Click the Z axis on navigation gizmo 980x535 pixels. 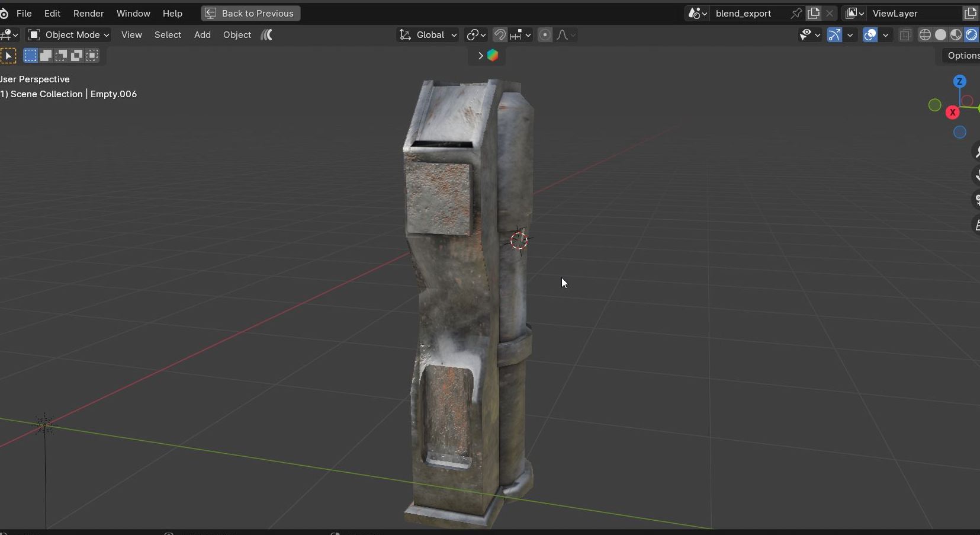(959, 81)
